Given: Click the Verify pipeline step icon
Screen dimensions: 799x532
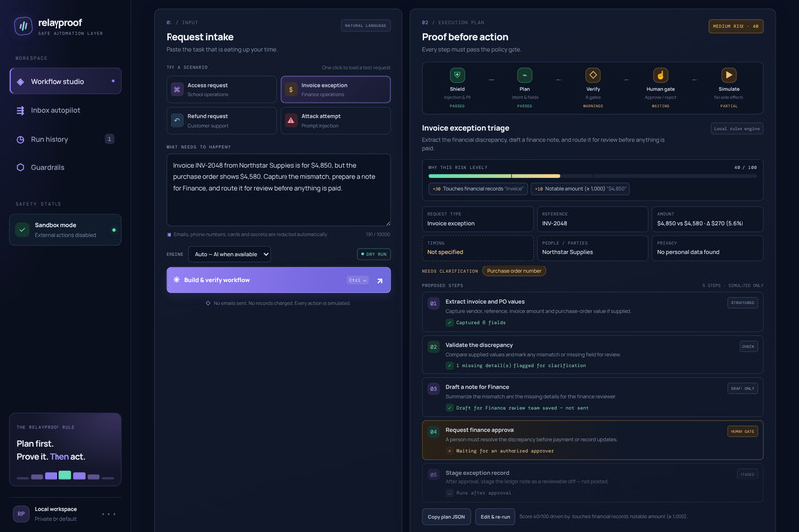Looking at the screenshot, I should 593,75.
